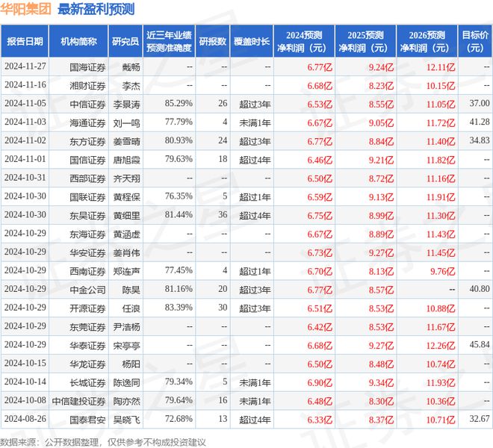Select the 报告日期 column header
The width and height of the screenshot is (493, 448).
[x=25, y=41]
